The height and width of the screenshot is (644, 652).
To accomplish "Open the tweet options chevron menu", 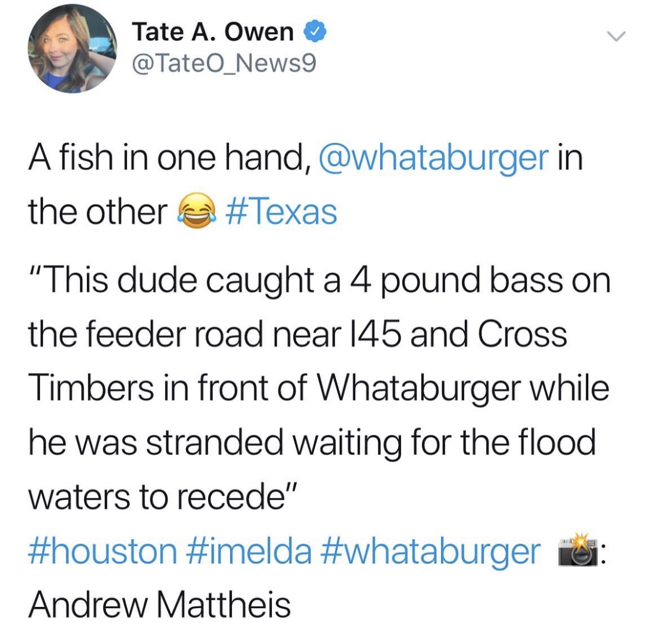I will [x=616, y=36].
